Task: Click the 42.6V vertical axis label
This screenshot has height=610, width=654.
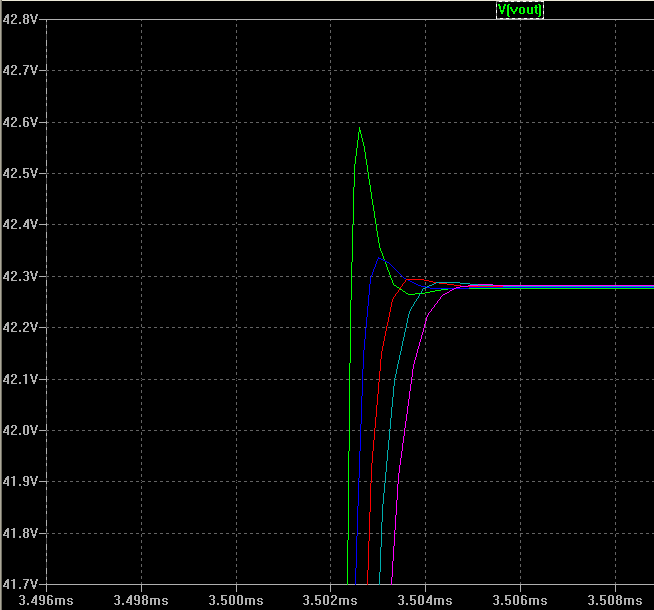Action: (20, 122)
